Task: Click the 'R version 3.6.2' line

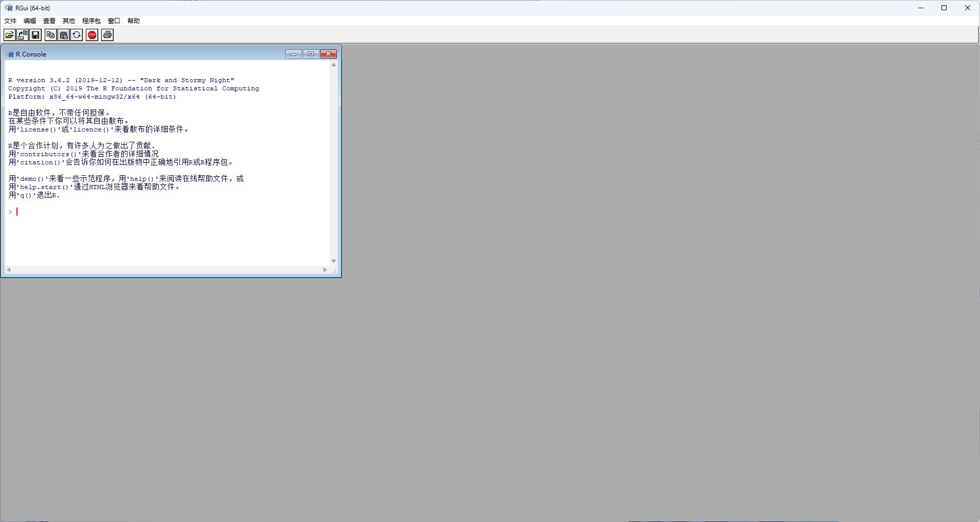Action: [x=121, y=80]
